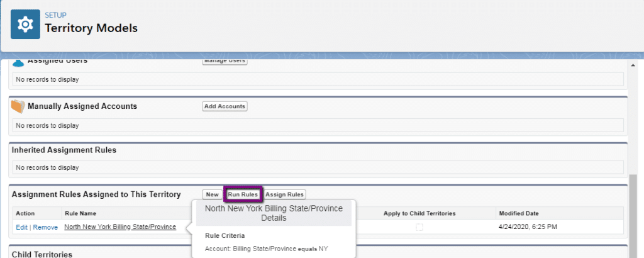Click the Apply to Child Territories column header
Viewport: 644px width, 258px height.
pos(419,213)
